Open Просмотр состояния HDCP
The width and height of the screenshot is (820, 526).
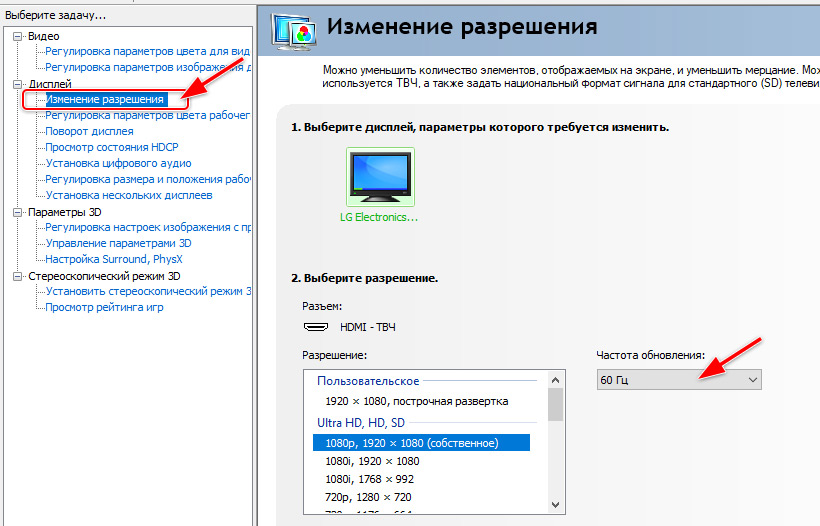(112, 147)
